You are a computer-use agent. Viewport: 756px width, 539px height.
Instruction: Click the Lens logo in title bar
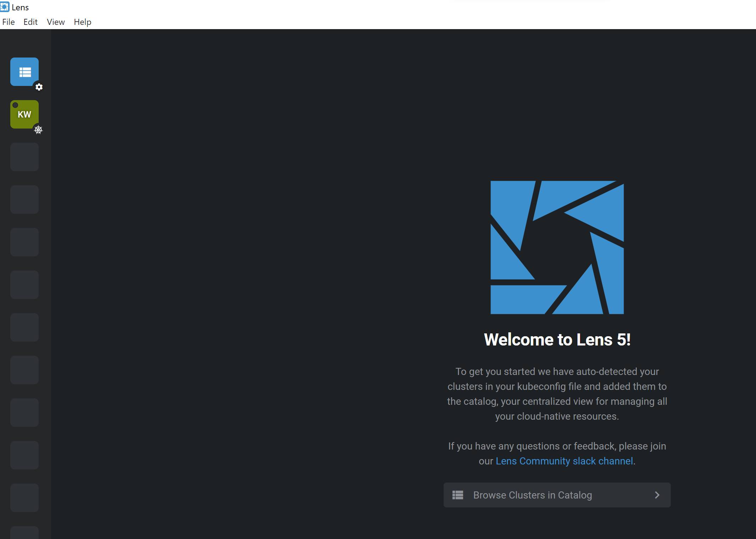coord(5,7)
